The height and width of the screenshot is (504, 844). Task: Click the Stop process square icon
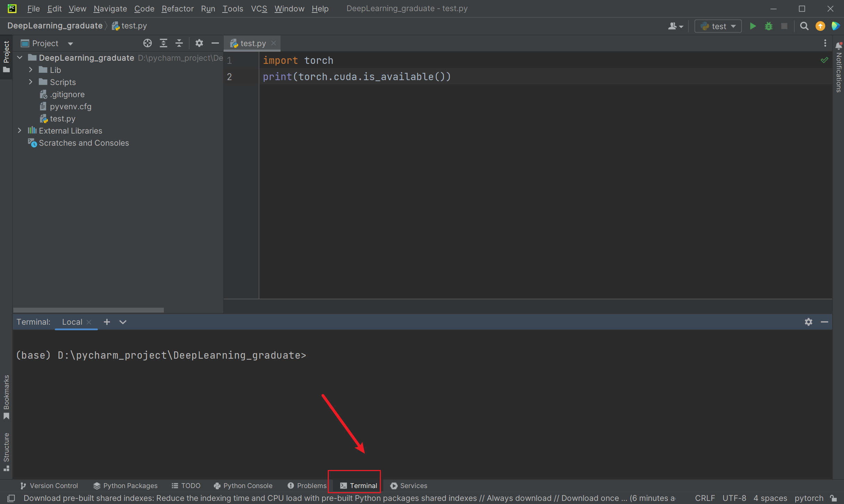coord(784,26)
